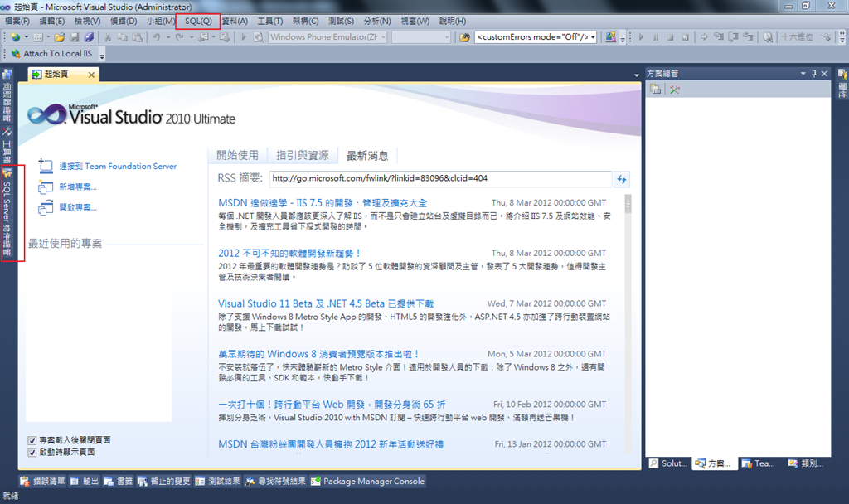
Task: Click the Undo arrow icon
Action: click(156, 37)
